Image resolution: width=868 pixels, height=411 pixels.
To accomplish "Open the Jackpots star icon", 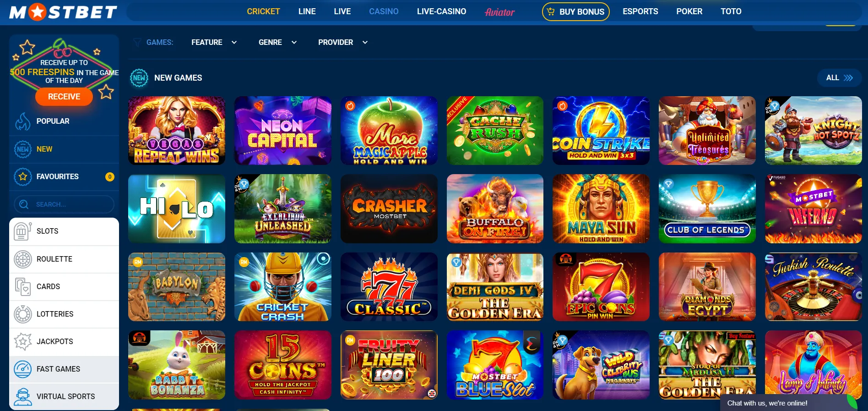I will pyautogui.click(x=22, y=341).
